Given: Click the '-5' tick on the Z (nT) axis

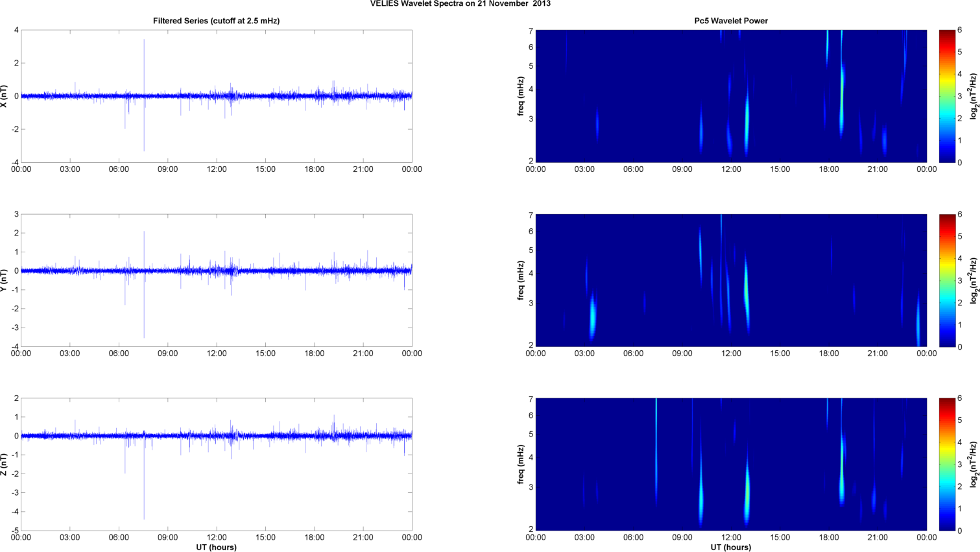Looking at the screenshot, I should [14, 531].
